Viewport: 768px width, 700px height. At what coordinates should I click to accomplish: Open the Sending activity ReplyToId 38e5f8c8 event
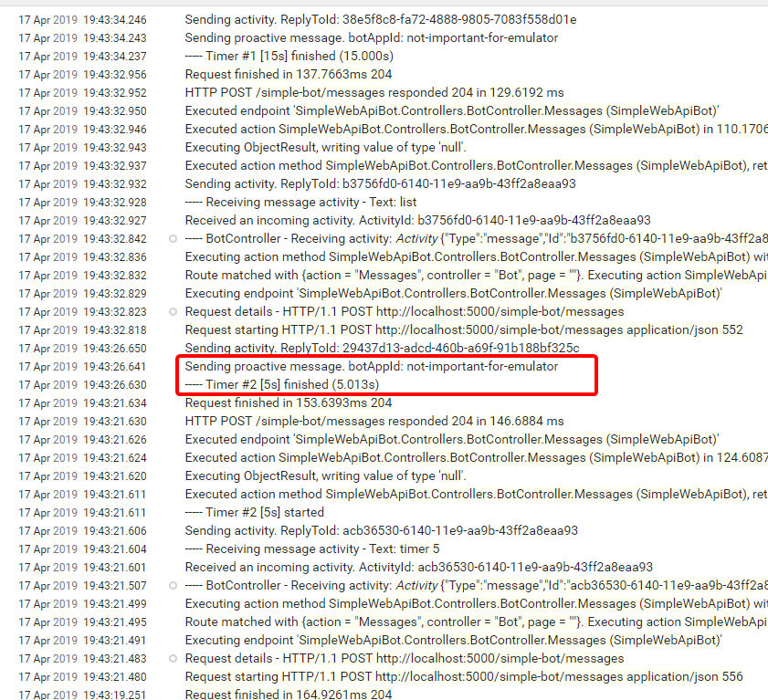point(381,19)
